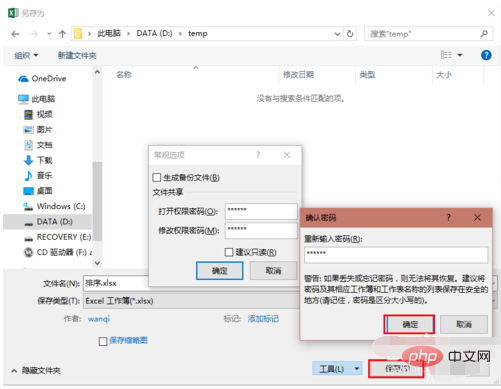Click 取消 in 确认密码 dialog
This screenshot has height=389, width=501.
pos(464,324)
